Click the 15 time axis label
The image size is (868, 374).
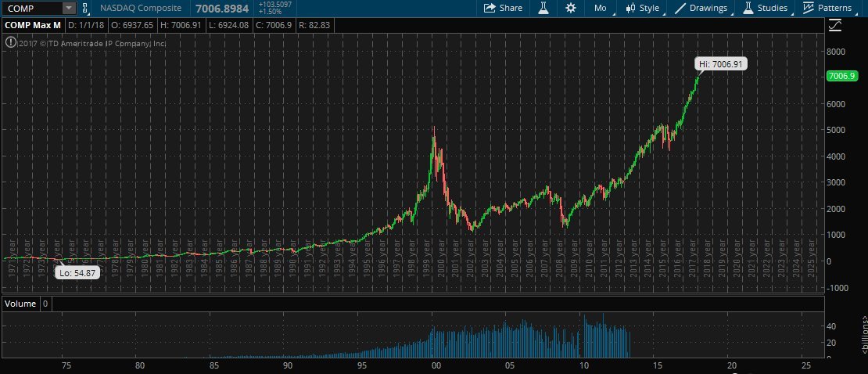pos(658,365)
